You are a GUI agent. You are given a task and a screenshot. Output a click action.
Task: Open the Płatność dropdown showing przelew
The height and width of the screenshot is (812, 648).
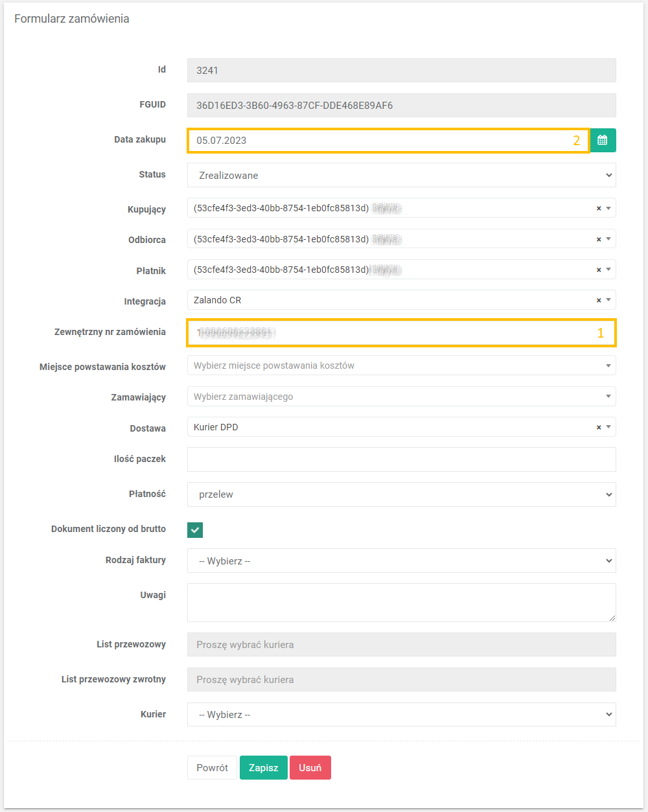(x=401, y=494)
